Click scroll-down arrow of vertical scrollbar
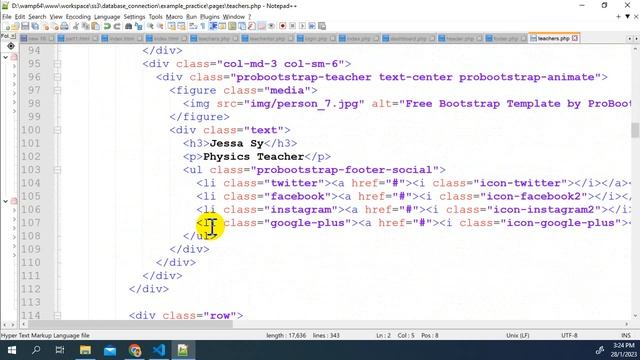This screenshot has width=640, height=360. point(636,316)
